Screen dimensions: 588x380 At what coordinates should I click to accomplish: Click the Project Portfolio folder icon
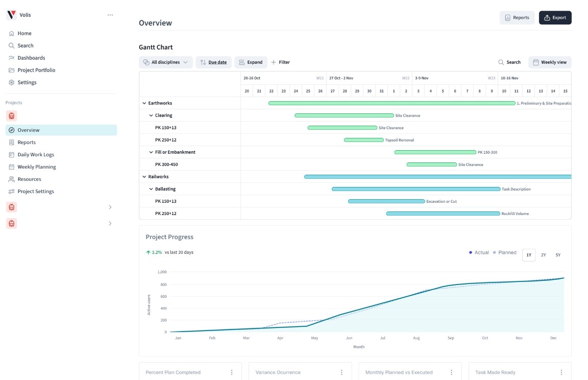[12, 70]
